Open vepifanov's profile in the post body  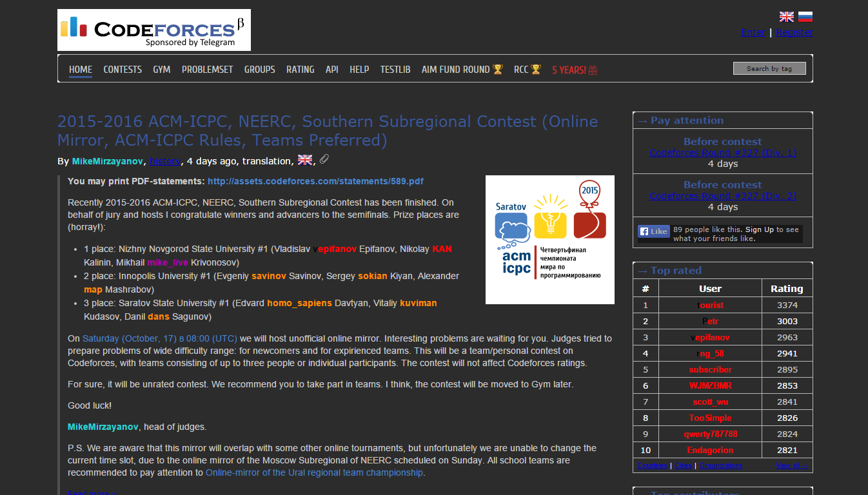[335, 249]
